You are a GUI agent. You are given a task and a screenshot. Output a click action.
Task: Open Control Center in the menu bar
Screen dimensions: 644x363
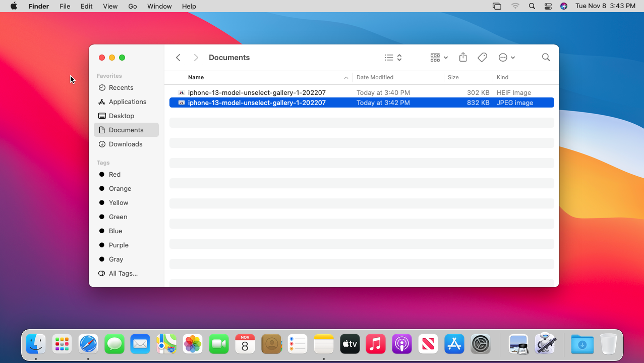pyautogui.click(x=548, y=6)
